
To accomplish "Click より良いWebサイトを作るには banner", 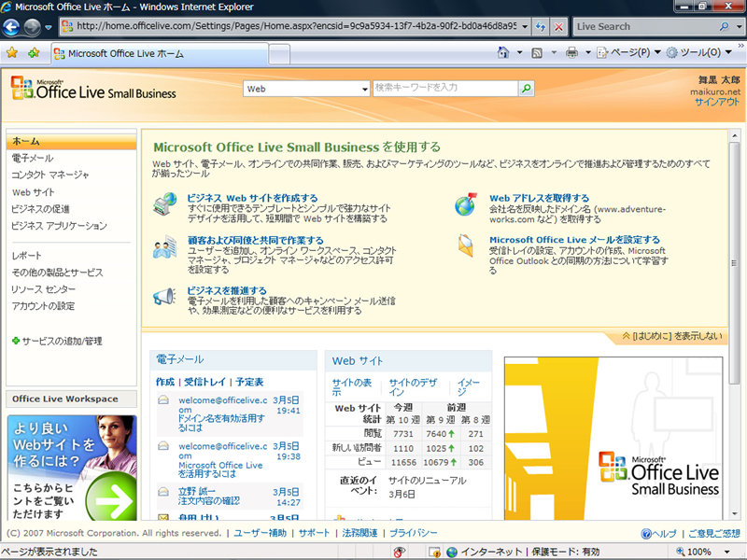I will (x=72, y=468).
